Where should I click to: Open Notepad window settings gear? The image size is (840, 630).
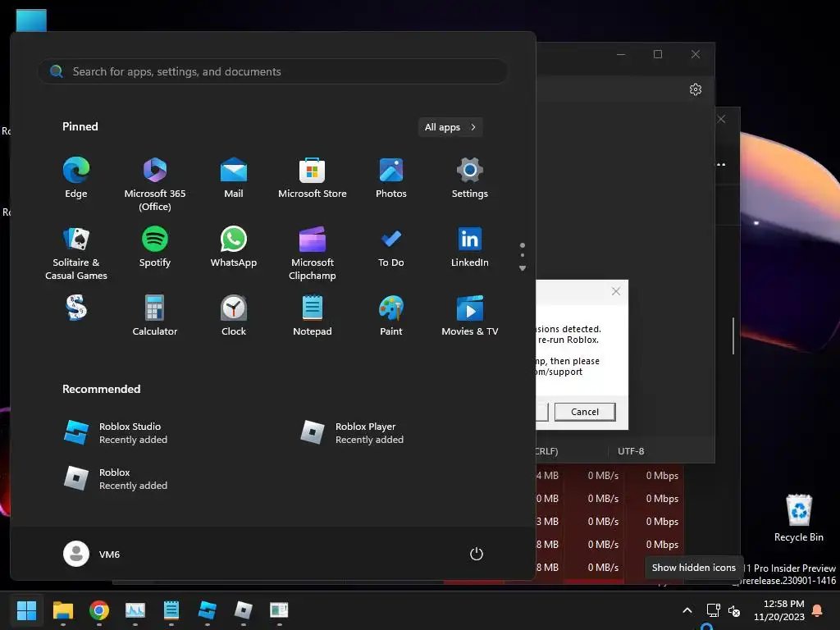pyautogui.click(x=696, y=89)
